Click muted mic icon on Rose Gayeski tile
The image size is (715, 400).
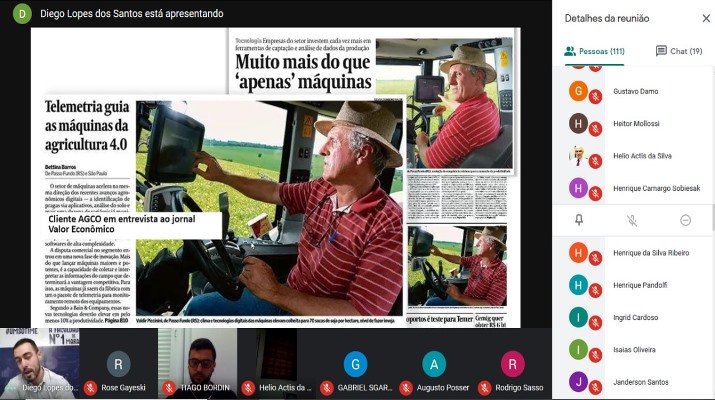[90, 388]
